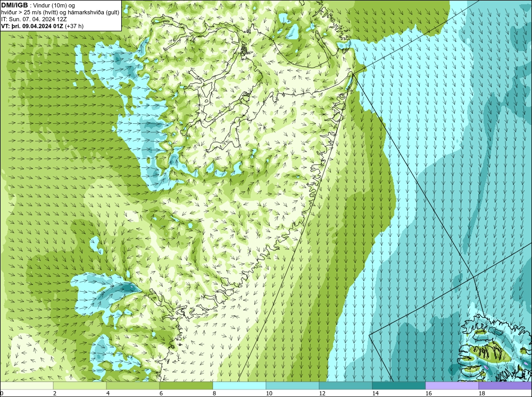Click the legend scale label '16'

pyautogui.click(x=428, y=393)
